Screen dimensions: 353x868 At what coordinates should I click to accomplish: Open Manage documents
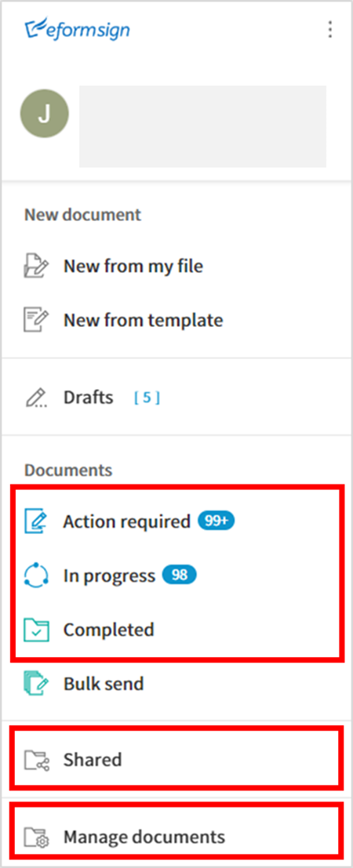144,837
